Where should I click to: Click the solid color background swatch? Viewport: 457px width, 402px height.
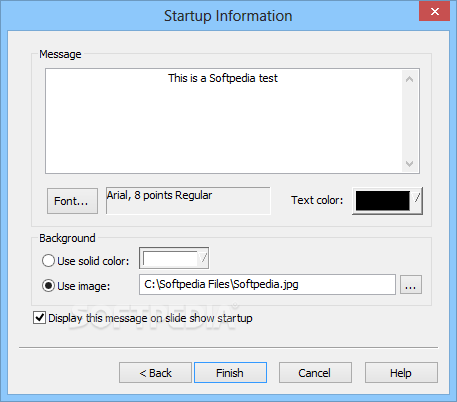click(x=170, y=258)
